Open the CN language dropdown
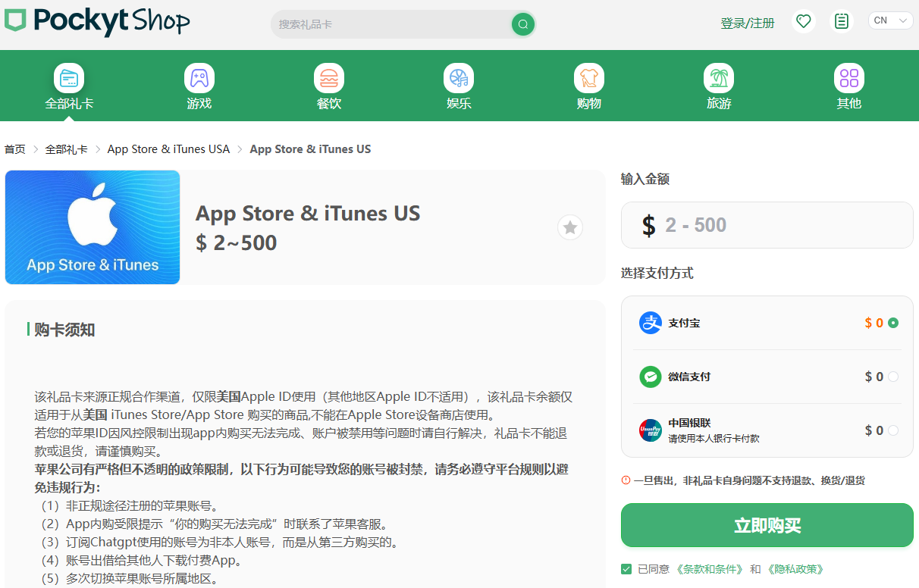The height and width of the screenshot is (588, 919). coord(890,20)
